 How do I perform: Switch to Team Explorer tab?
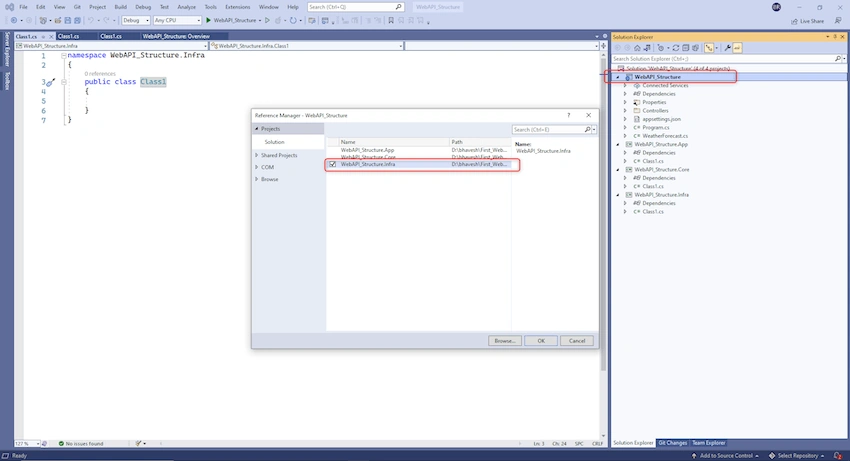pos(708,443)
